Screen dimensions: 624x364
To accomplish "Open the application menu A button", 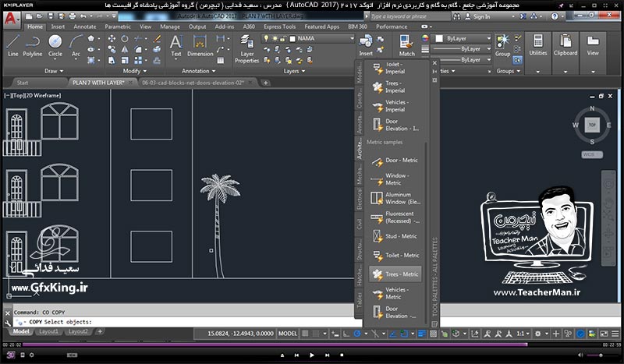I will pos(10,19).
